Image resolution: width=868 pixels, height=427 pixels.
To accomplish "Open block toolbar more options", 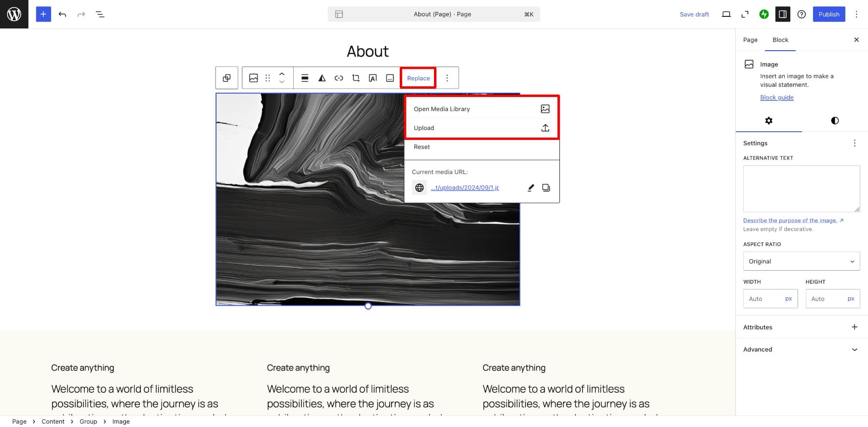I will (x=447, y=78).
